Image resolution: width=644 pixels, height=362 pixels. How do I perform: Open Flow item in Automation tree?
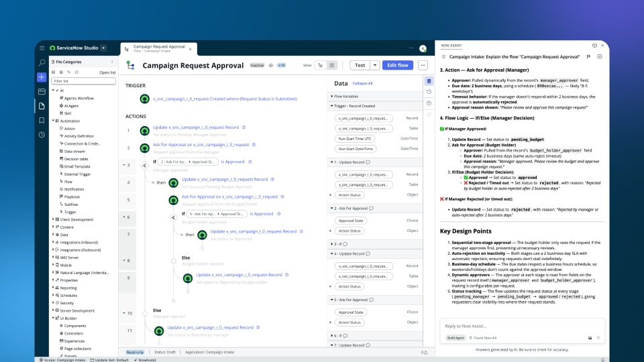coord(68,182)
